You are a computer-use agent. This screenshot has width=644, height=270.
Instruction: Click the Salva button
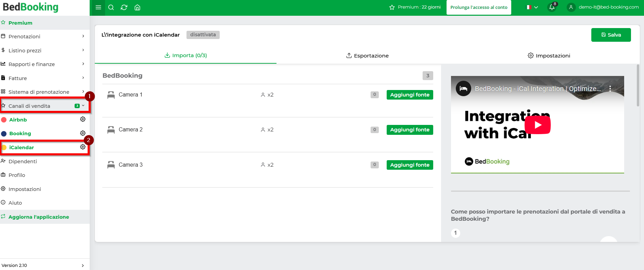611,35
